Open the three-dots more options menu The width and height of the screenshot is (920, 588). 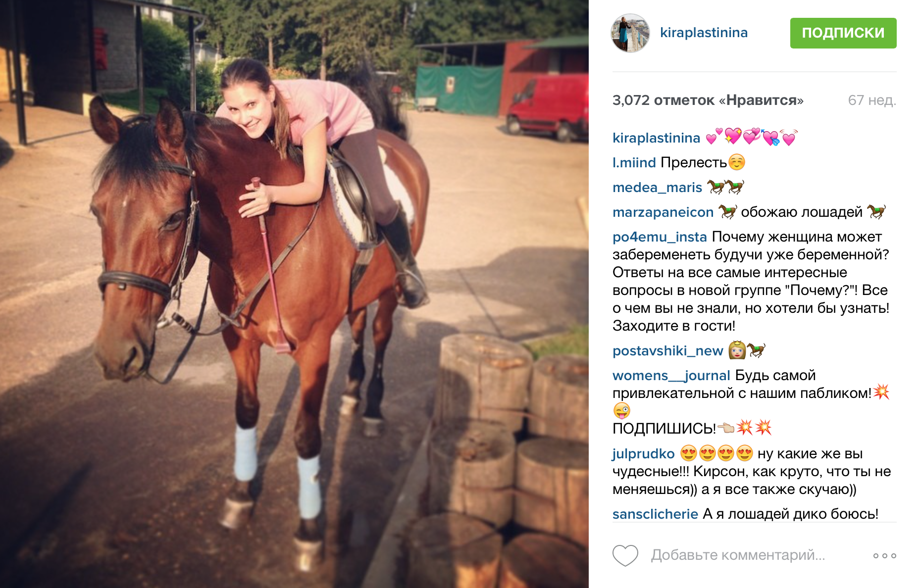click(x=885, y=556)
